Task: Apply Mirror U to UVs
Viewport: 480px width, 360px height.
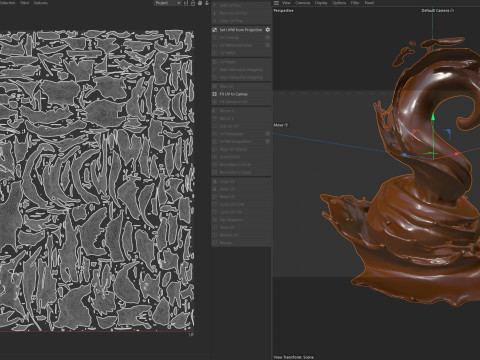Action: (241, 111)
